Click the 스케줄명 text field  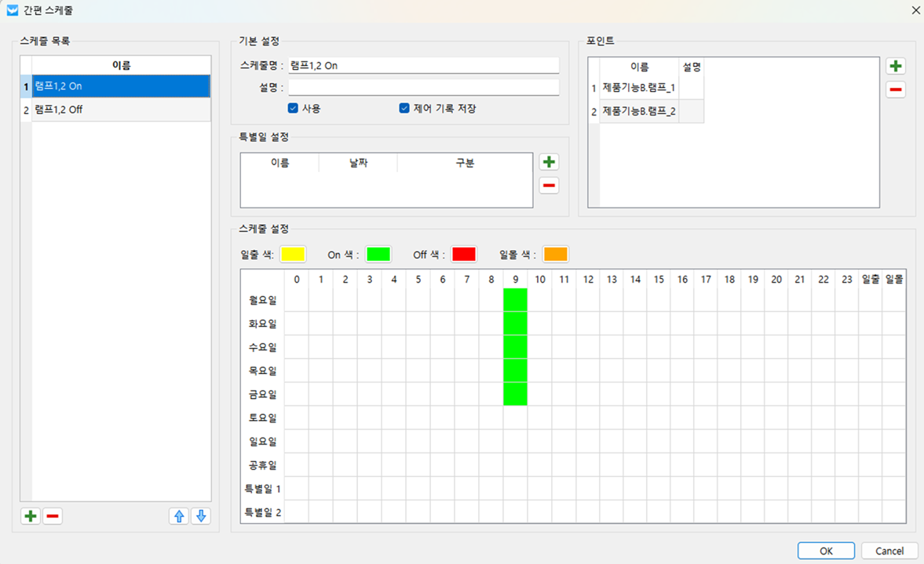tap(423, 66)
